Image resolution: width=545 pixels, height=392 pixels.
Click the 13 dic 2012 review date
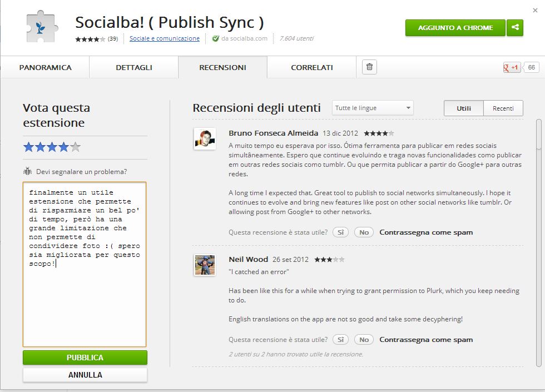[340, 133]
